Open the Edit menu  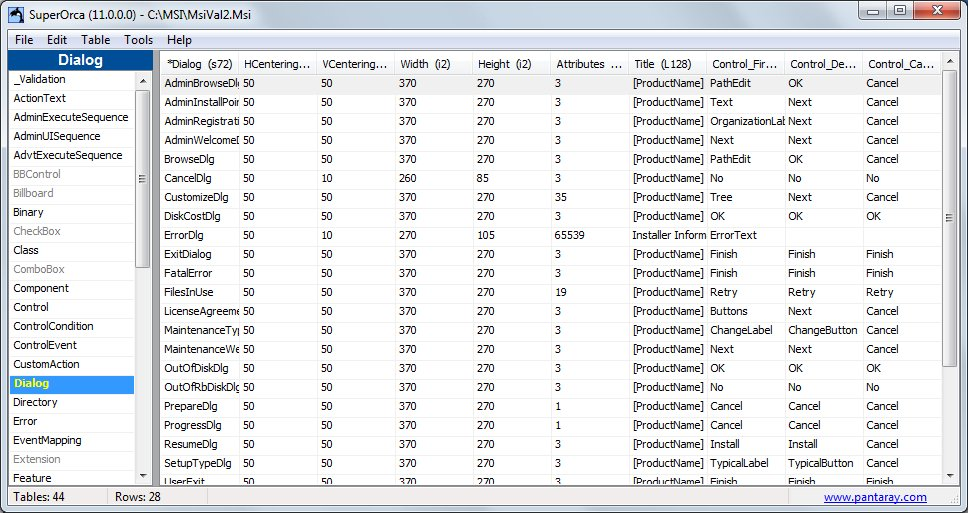coord(57,40)
